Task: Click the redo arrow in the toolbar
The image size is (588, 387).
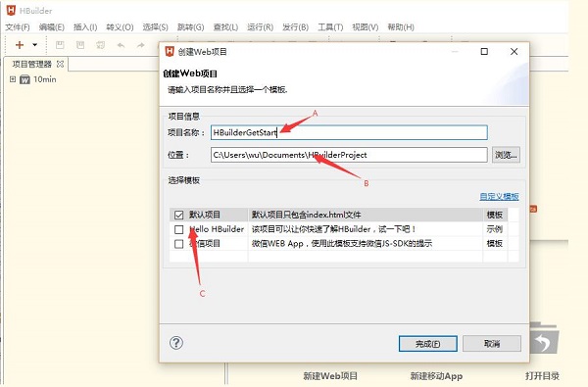Action: [x=140, y=45]
